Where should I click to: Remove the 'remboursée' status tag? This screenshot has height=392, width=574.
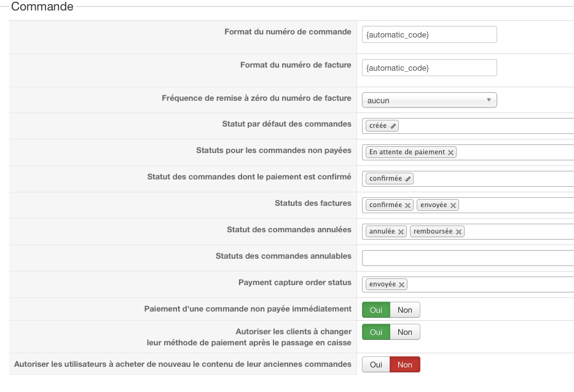pos(458,232)
